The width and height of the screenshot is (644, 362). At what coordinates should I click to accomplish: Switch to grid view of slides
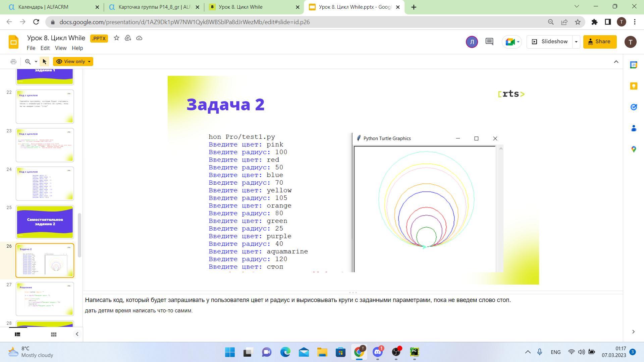(53, 334)
